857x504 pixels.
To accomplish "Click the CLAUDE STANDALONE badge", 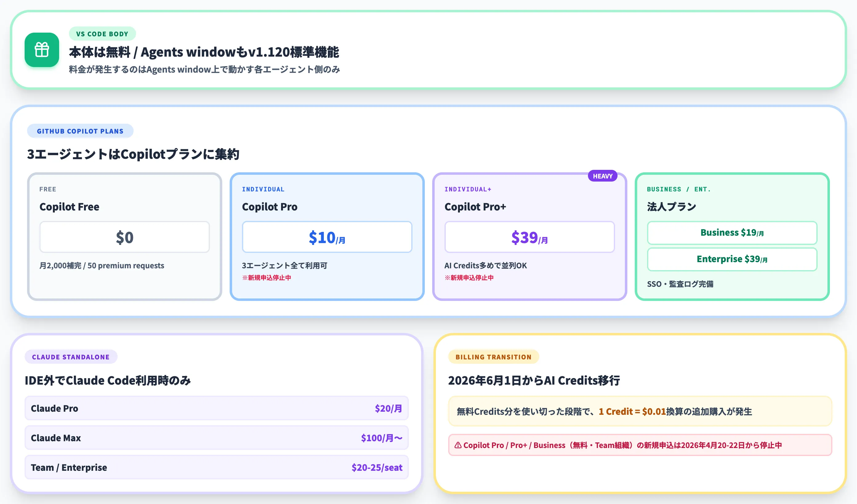I will tap(71, 357).
